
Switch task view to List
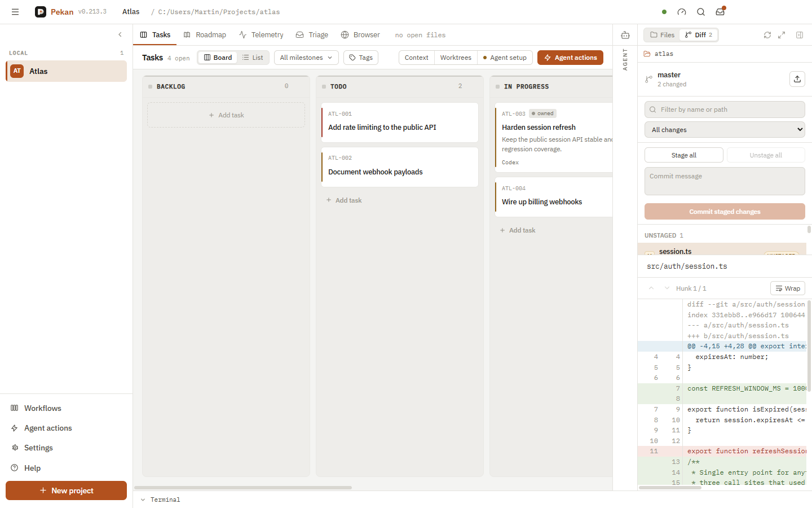253,58
